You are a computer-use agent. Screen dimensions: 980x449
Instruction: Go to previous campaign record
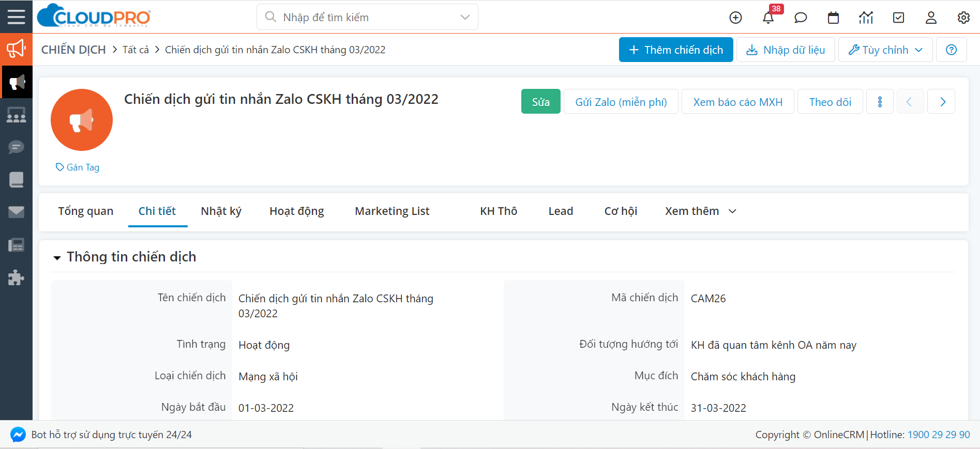910,101
